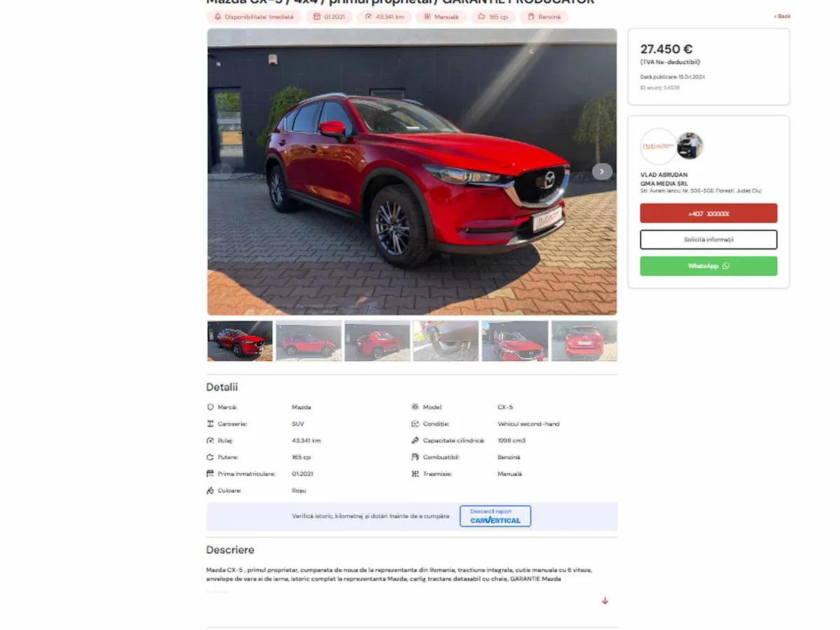This screenshot has height=630, width=840.
Task: Open the third thumbnail showing rear side
Action: point(377,341)
